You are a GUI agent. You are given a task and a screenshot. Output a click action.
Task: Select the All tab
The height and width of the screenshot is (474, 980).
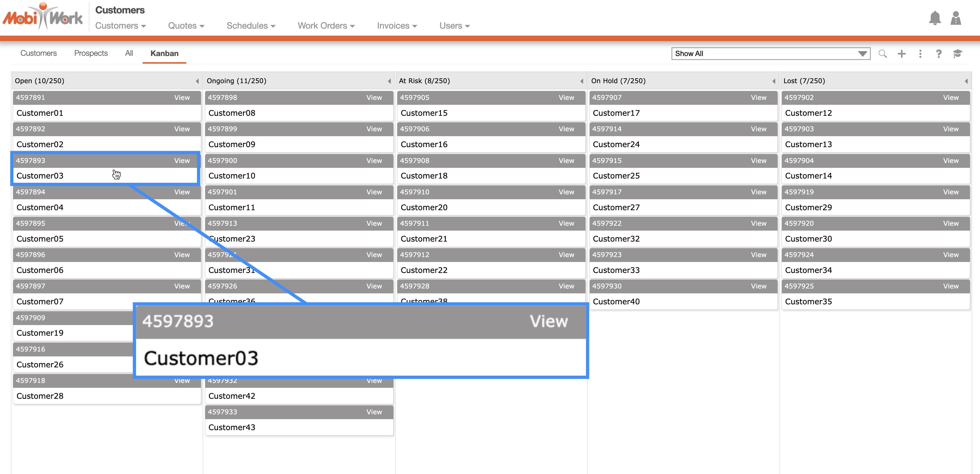click(x=129, y=53)
